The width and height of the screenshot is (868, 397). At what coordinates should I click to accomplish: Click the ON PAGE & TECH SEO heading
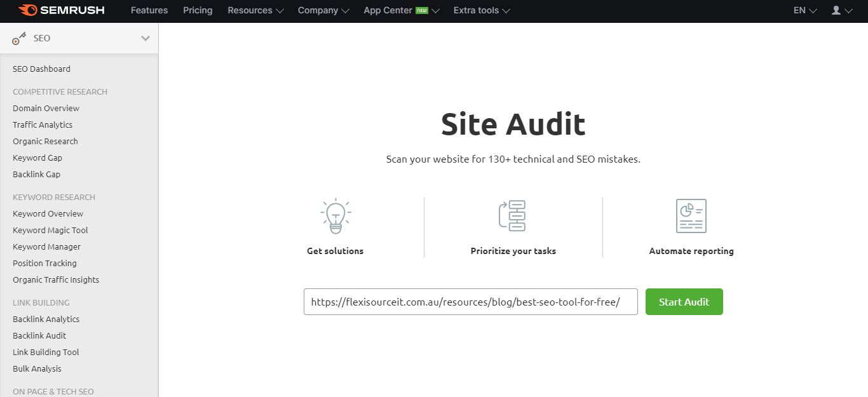tap(53, 391)
